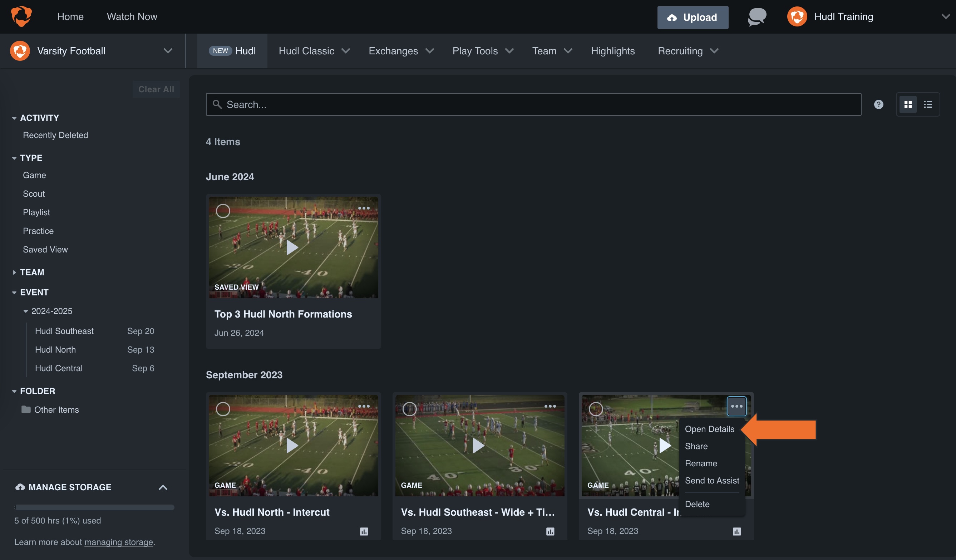
Task: Open stats icon on Vs. Hudl North card
Action: click(364, 531)
